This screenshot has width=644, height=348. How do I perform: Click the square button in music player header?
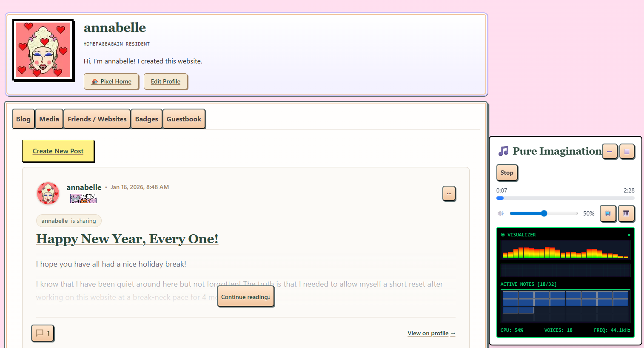[627, 151]
